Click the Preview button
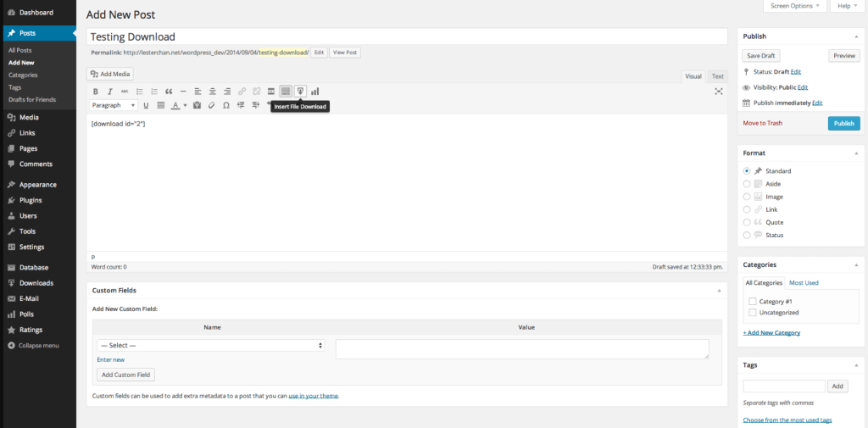 point(844,56)
